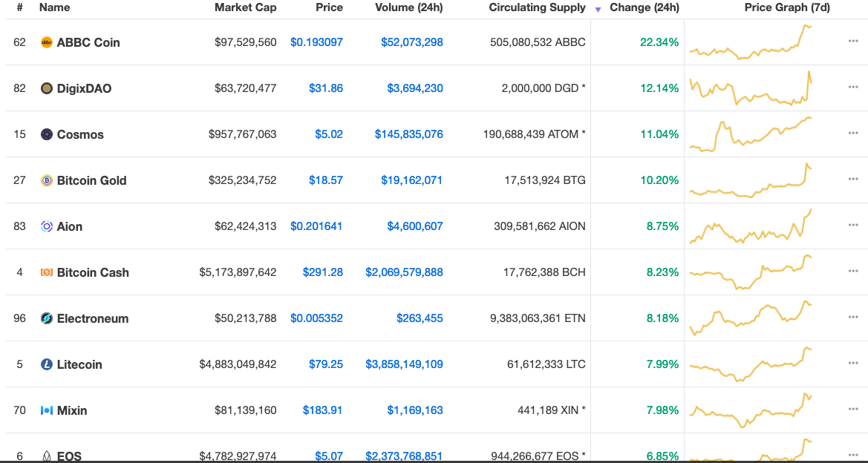
Task: Click EOS volume $2,373,768,851
Action: (404, 456)
